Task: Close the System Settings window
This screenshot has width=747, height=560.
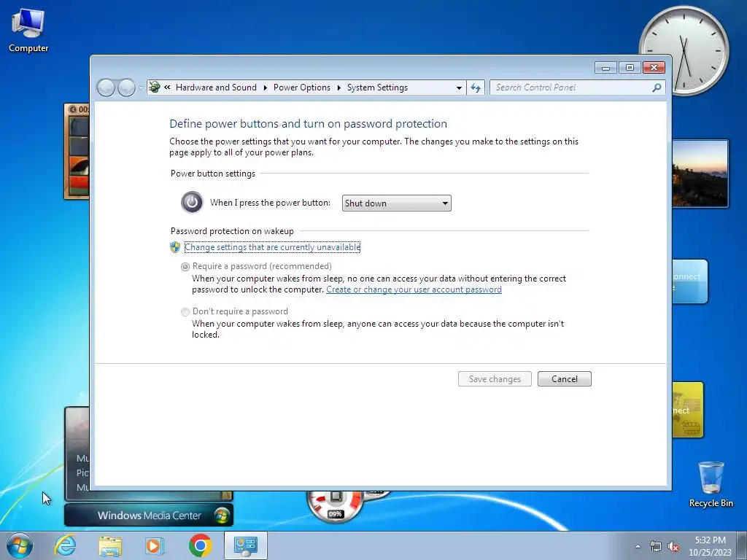Action: point(654,68)
